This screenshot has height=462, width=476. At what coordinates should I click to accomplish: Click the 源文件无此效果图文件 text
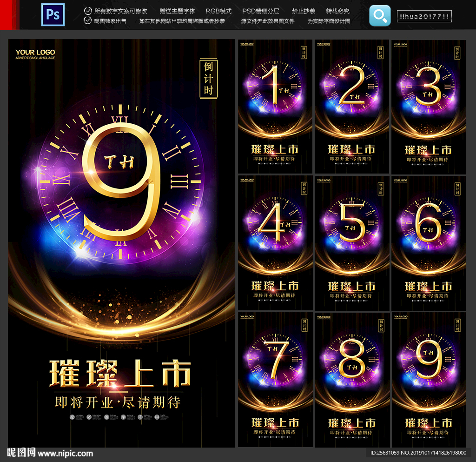[x=268, y=21]
